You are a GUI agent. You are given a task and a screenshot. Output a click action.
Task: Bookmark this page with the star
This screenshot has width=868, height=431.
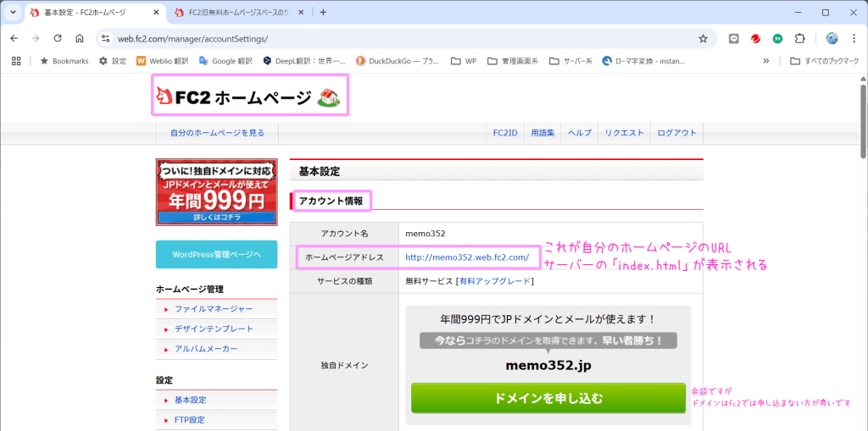[703, 39]
